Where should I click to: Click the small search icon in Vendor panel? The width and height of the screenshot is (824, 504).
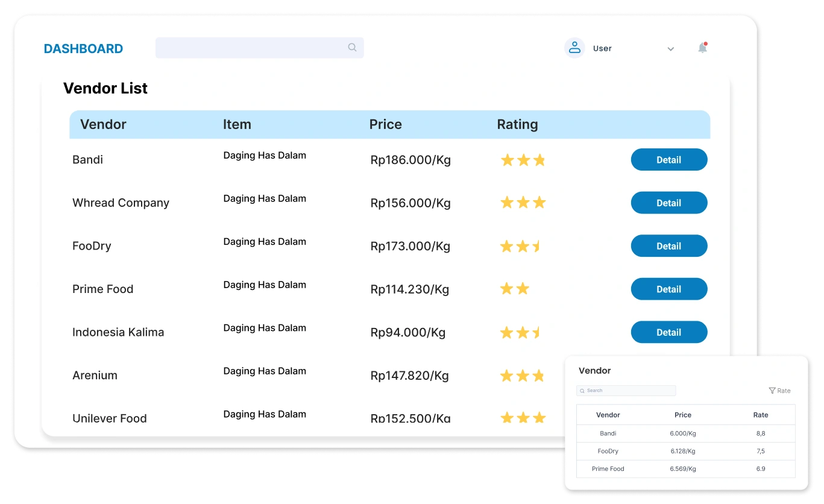(582, 391)
